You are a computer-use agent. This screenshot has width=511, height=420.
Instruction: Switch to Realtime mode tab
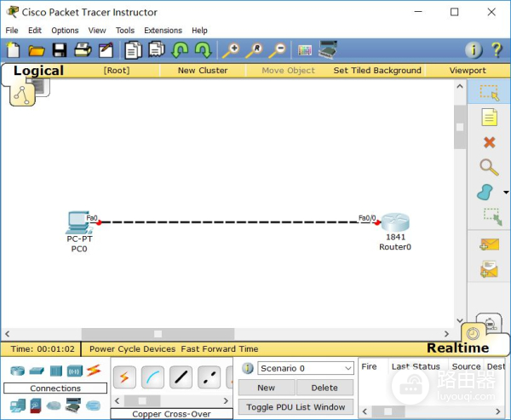(x=457, y=348)
